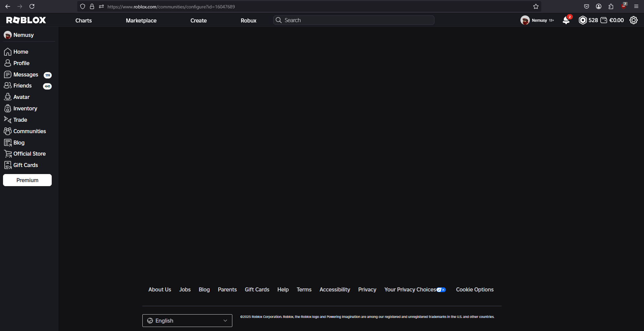
Task: Toggle the address bar permissions switch
Action: pos(101,6)
